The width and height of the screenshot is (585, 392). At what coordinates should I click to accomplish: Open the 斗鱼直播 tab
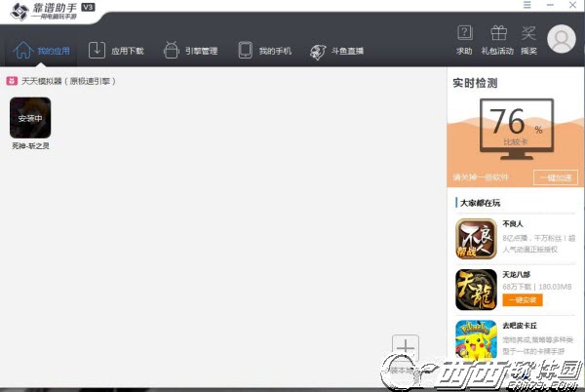point(336,52)
